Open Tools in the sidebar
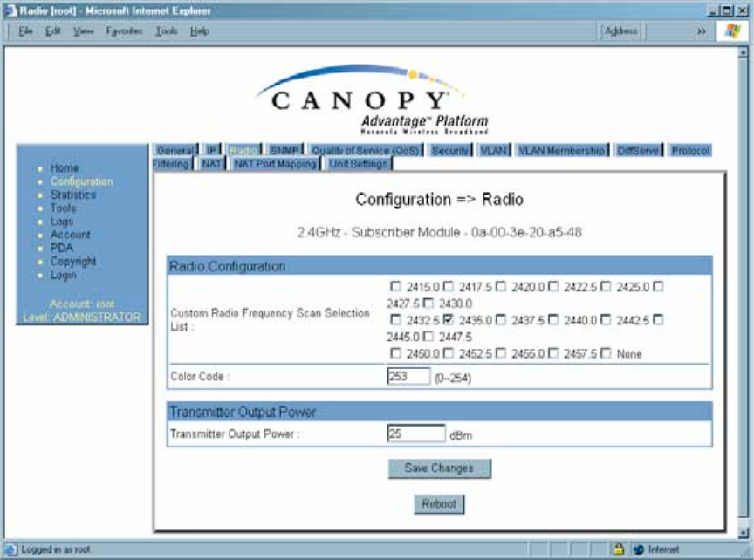The image size is (754, 560). pos(63,208)
